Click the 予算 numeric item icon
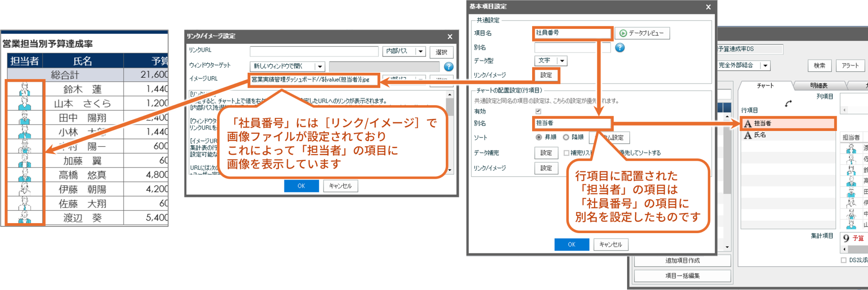Viewport: 868px width, 290px height. [846, 238]
